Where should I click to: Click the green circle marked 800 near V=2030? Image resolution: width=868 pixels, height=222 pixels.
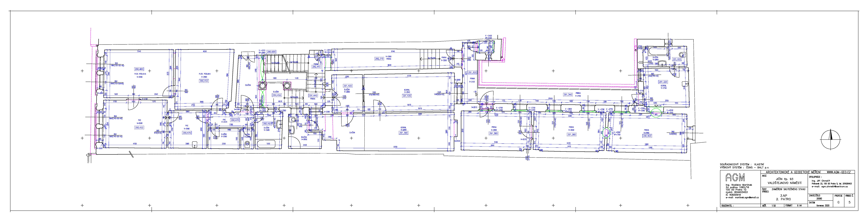656,113
